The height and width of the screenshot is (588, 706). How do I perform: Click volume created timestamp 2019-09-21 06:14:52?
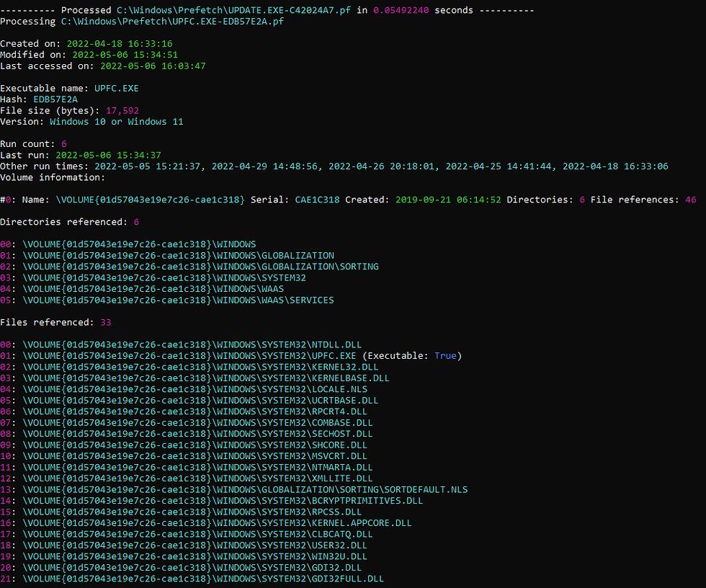tap(448, 200)
